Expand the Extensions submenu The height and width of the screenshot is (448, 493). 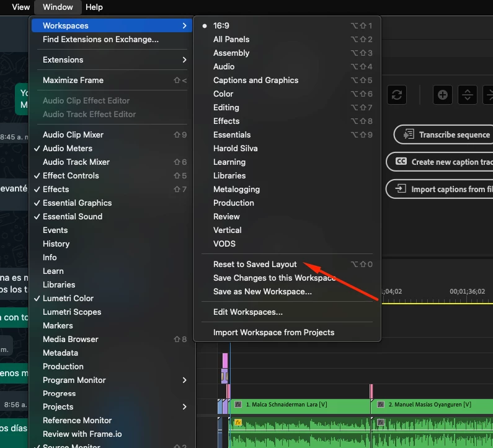pos(112,59)
